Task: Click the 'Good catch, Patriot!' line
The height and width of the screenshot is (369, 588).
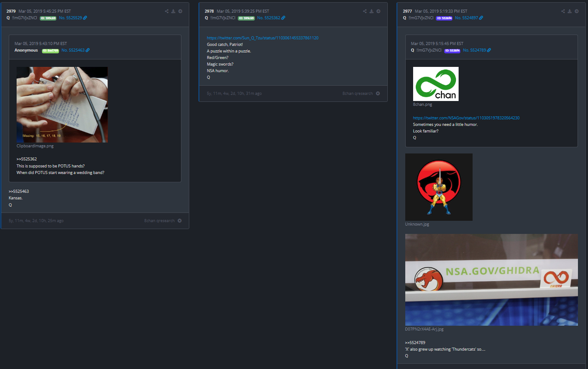Action: [x=225, y=45]
